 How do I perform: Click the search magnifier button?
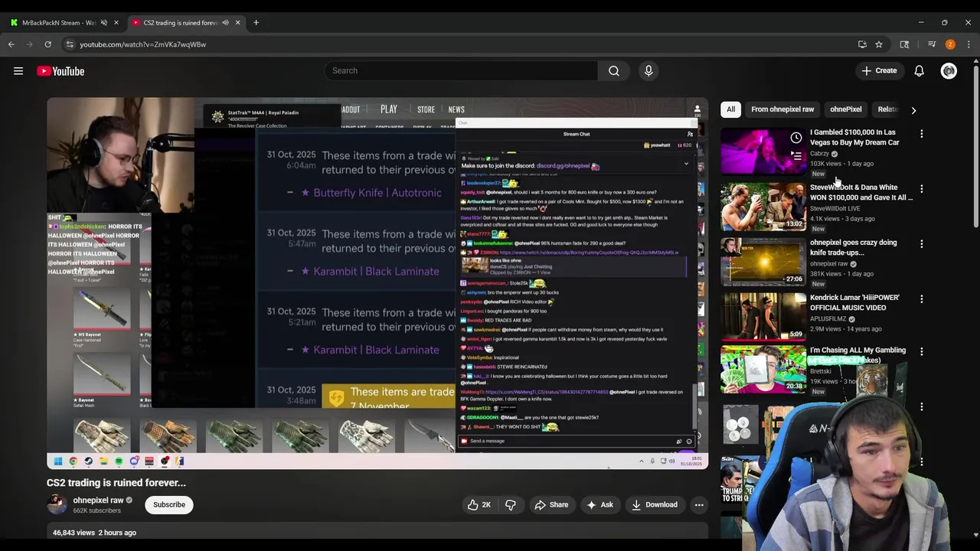coord(614,70)
